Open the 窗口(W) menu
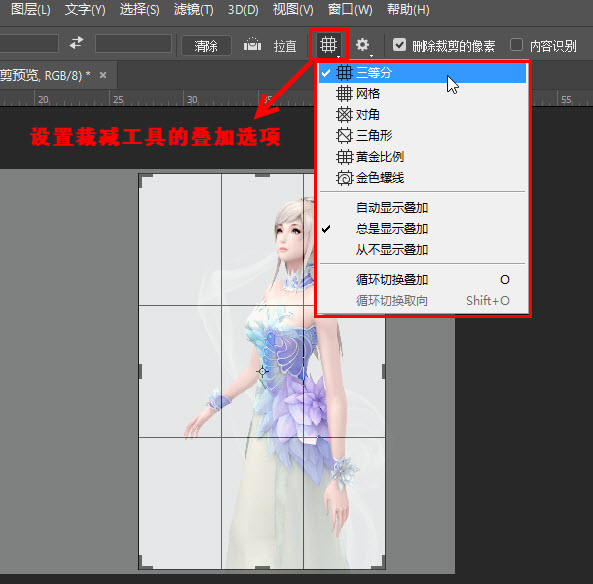This screenshot has height=584, width=593. (350, 9)
